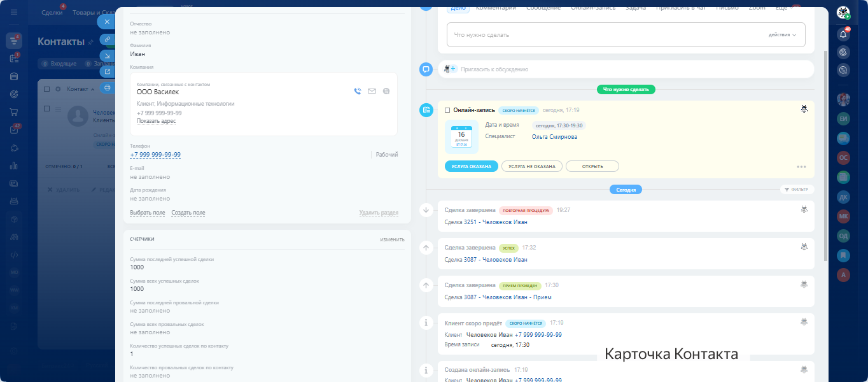Click the Пригласить к обсуждению field
Screen dimensions: 868x382
[625, 69]
